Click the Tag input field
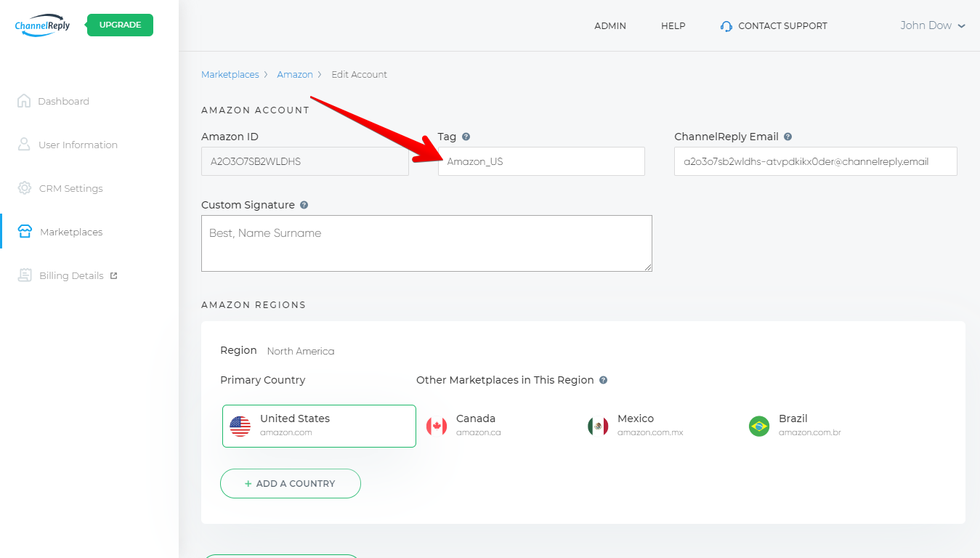 click(541, 161)
